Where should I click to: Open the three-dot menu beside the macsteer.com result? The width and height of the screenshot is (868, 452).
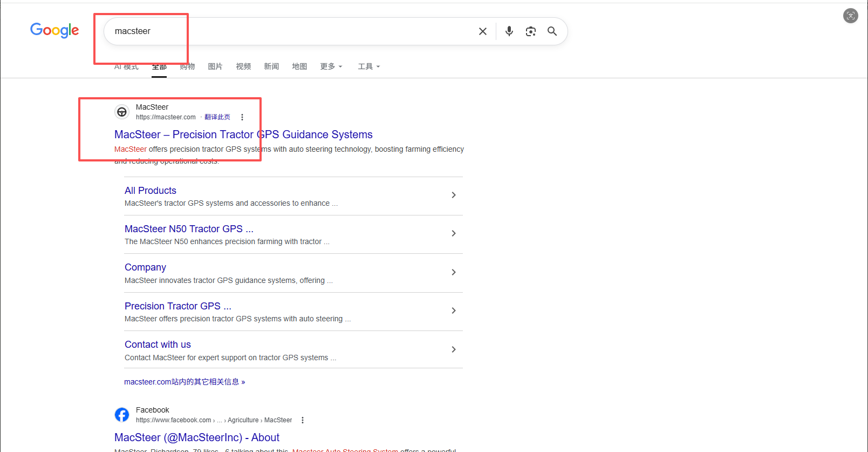[x=242, y=117]
